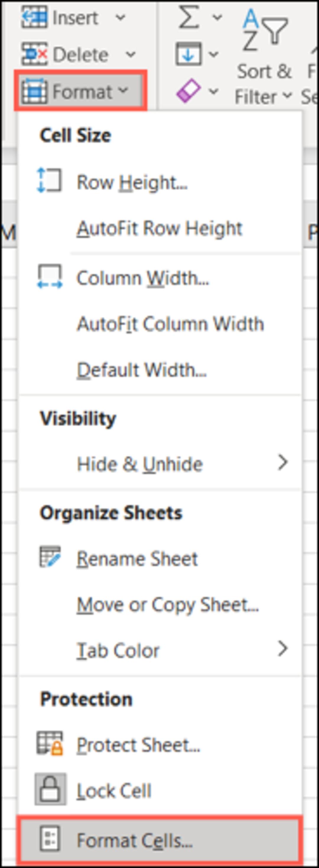Click the Row Height icon
This screenshot has width=319, height=868.
point(49,181)
